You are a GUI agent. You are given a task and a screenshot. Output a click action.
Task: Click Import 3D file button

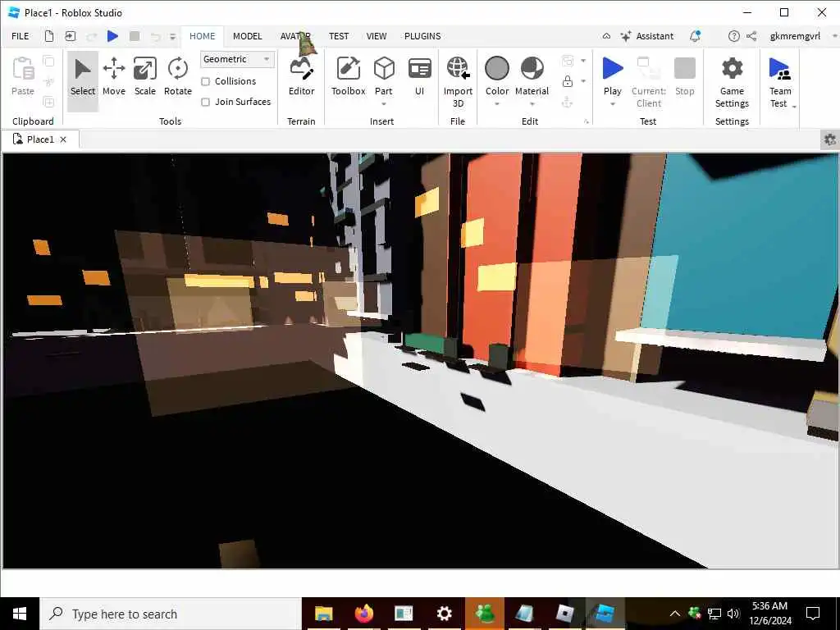458,81
